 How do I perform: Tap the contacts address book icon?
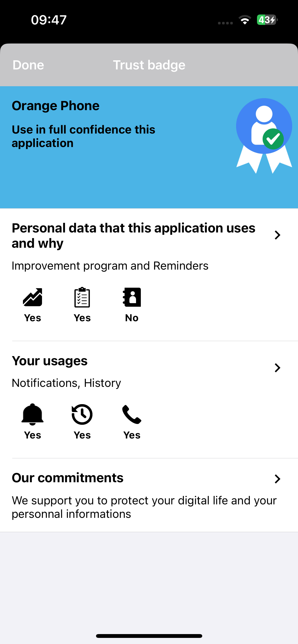[132, 297]
